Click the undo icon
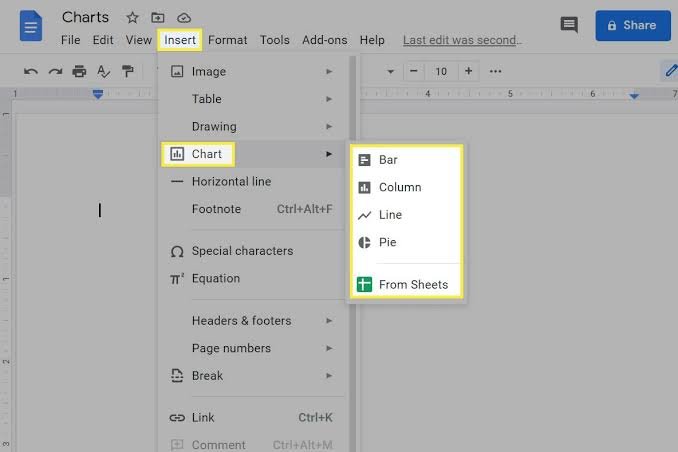 (x=30, y=71)
